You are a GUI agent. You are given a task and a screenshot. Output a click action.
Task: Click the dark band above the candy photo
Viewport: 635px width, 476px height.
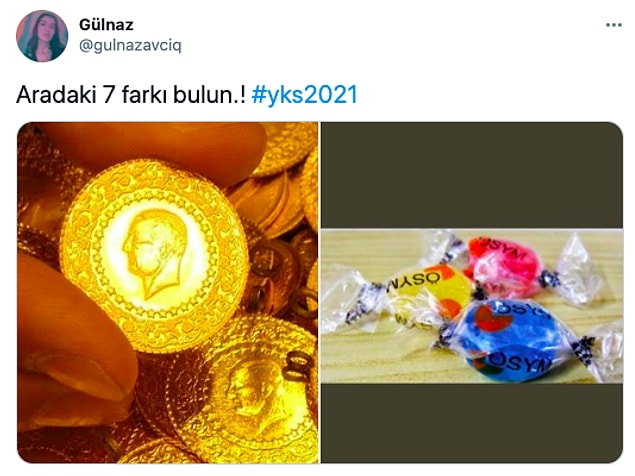tap(472, 175)
